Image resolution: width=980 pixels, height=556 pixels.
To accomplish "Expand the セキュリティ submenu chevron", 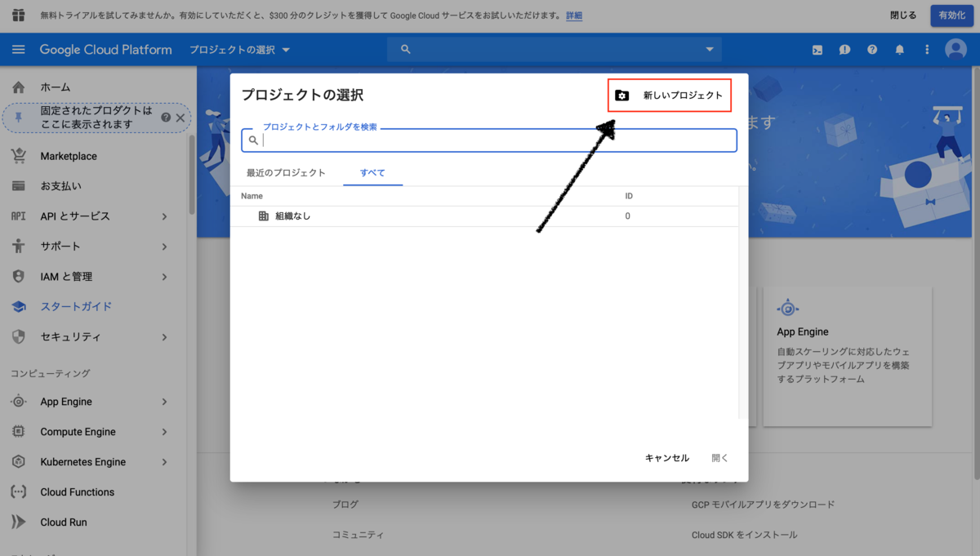I will tap(164, 337).
